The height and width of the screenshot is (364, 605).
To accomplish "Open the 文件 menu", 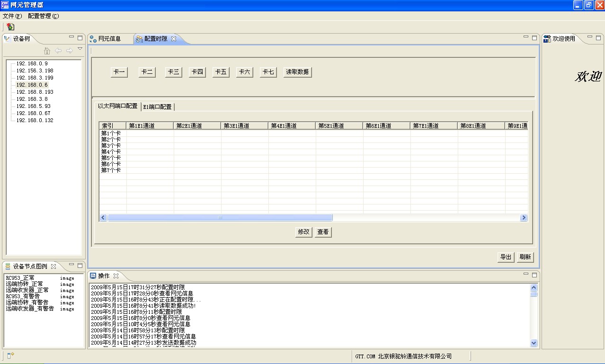I will pos(12,16).
